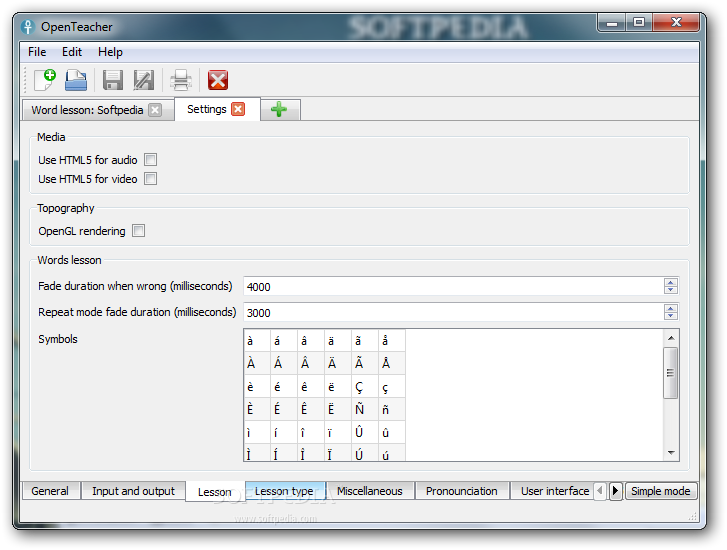Select the È symbol cell
The image size is (727, 550).
(x=257, y=409)
